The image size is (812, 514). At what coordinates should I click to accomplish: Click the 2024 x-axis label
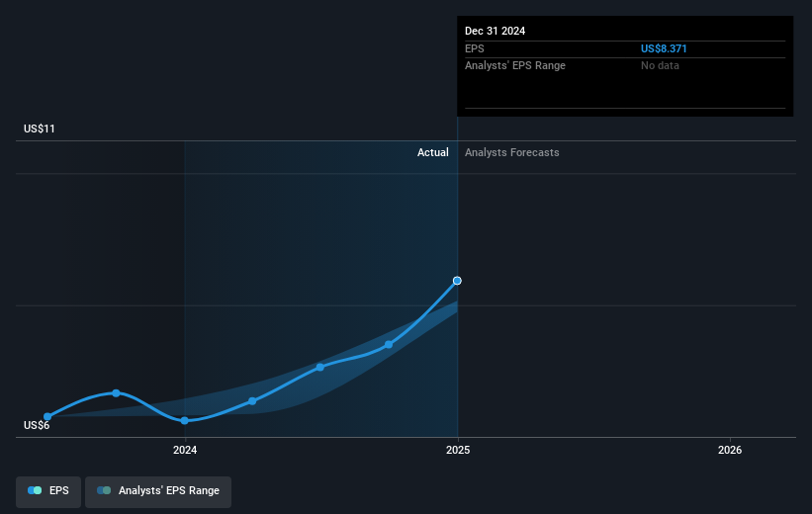[185, 450]
